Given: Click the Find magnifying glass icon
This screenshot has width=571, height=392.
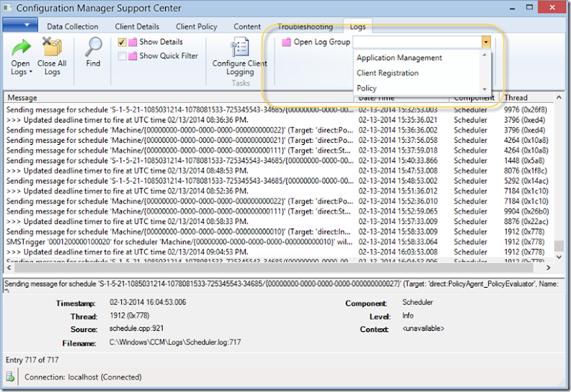Looking at the screenshot, I should (x=94, y=46).
